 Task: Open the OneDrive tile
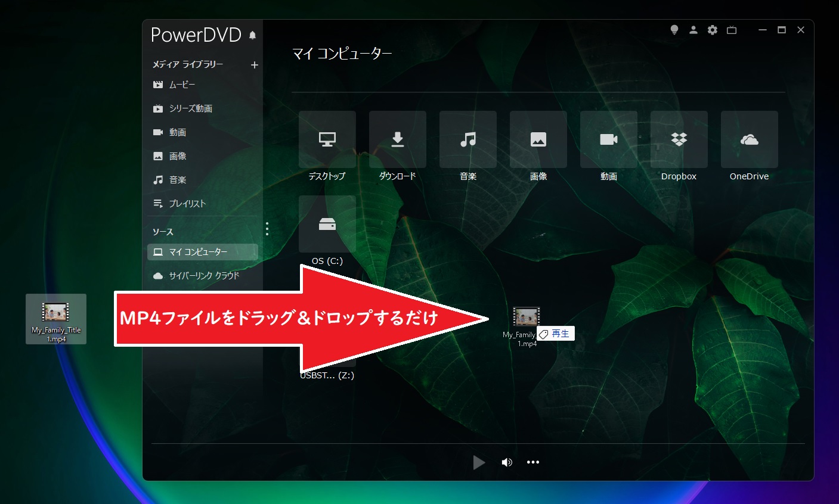[750, 139]
